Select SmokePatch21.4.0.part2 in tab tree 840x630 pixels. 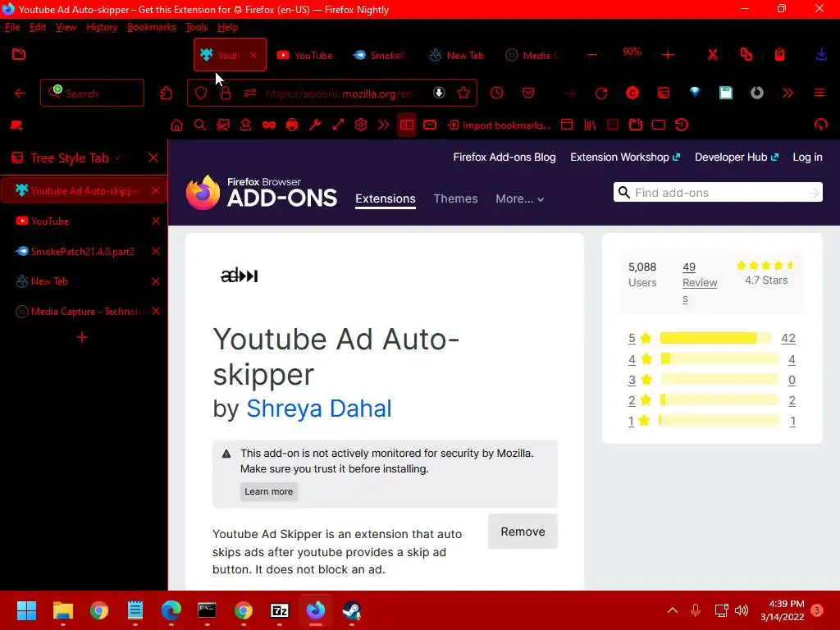(83, 251)
